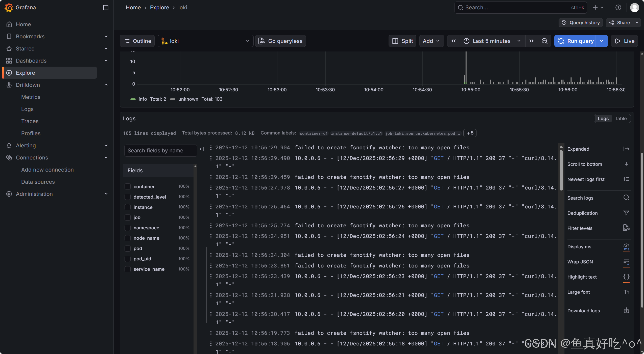Click the Download logs icon
The image size is (644, 354).
click(x=626, y=311)
